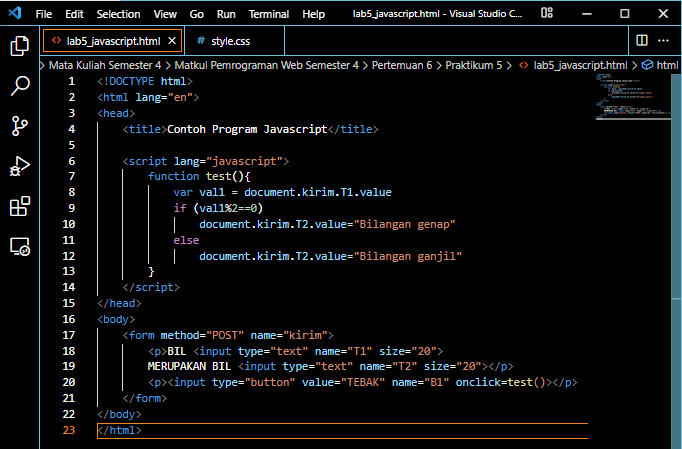Click the Matkul Pemrograman Web Semester 4 breadcrumb
682x449 pixels.
pos(267,65)
